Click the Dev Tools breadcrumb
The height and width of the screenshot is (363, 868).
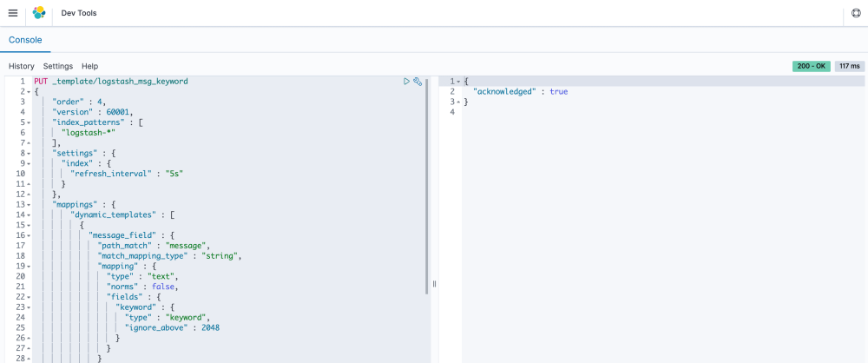tap(79, 14)
